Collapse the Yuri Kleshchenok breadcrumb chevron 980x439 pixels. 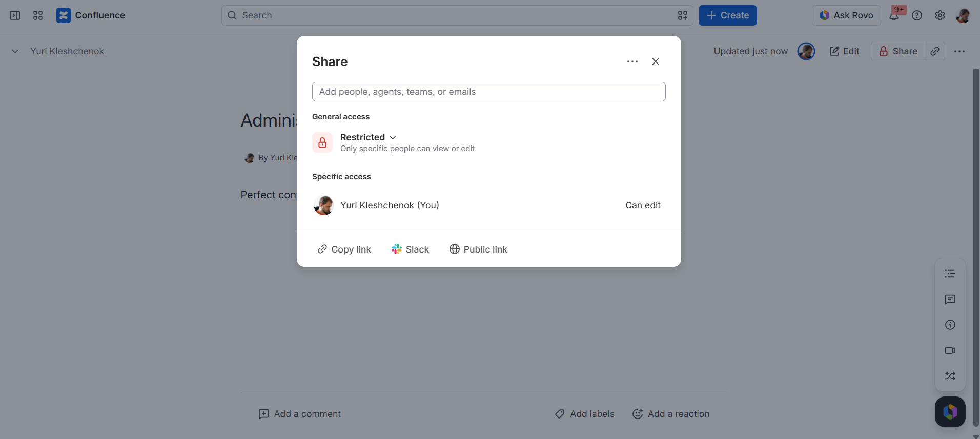(x=15, y=51)
